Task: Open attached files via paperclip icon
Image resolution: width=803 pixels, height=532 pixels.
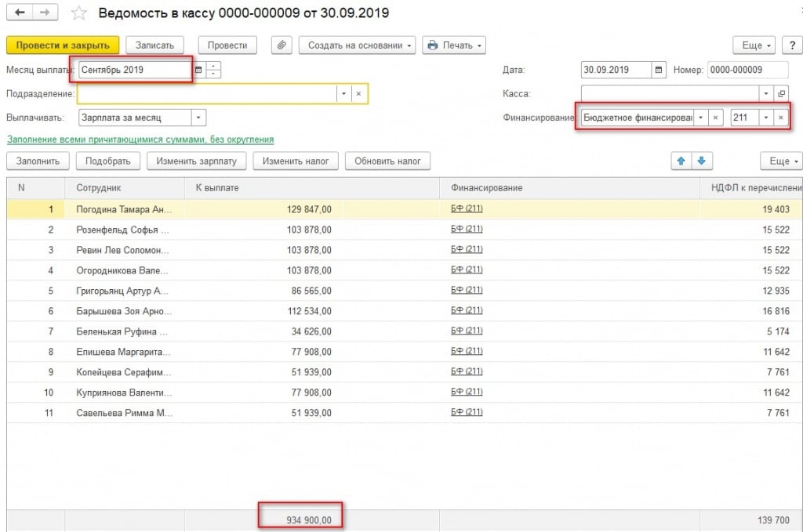Action: (282, 45)
